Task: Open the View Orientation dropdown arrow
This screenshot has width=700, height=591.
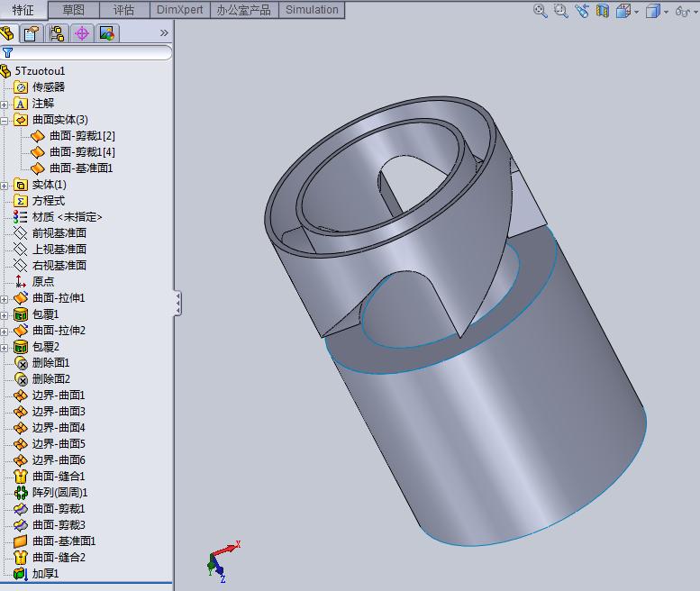Action: coord(637,12)
